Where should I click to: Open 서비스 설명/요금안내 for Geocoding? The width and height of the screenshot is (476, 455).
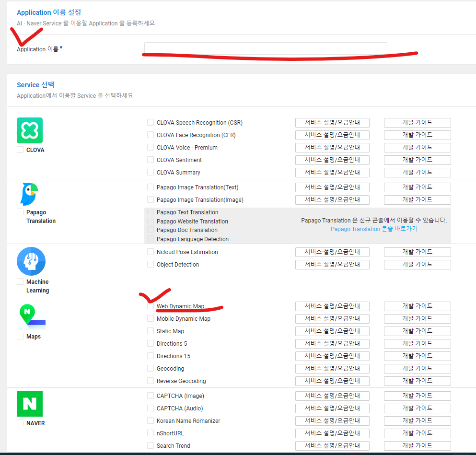pyautogui.click(x=332, y=369)
